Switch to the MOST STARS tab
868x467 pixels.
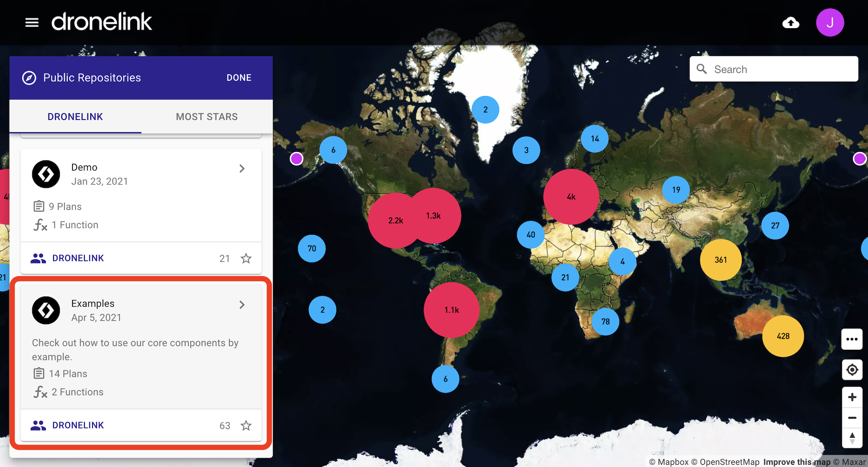tap(207, 117)
